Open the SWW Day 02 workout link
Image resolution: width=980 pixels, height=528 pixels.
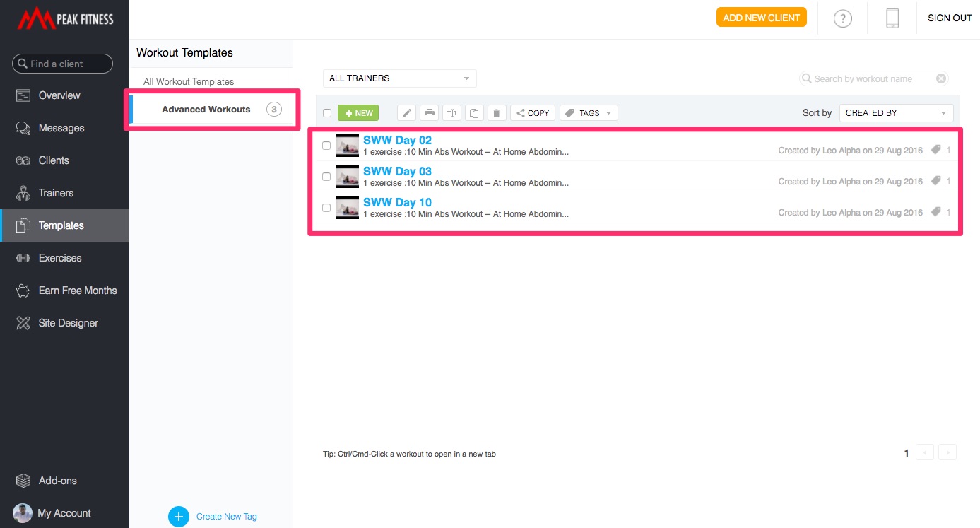(397, 140)
